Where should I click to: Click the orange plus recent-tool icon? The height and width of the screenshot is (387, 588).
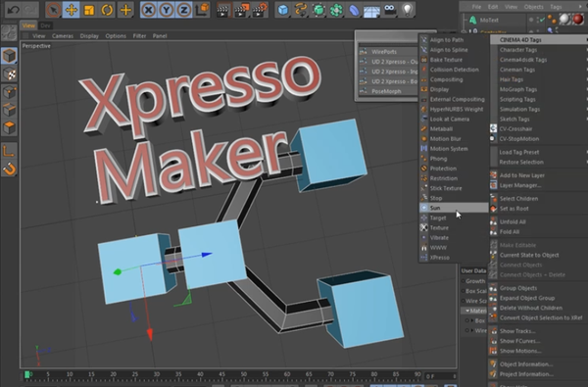125,10
